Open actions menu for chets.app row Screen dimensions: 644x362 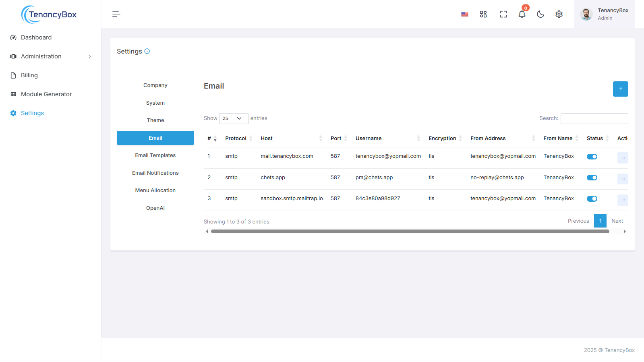[x=622, y=179]
